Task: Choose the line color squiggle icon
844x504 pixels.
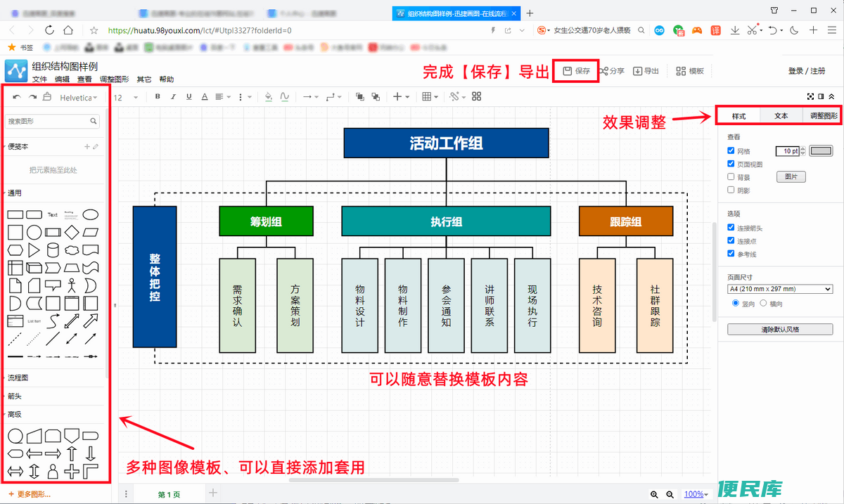Action: coord(285,97)
